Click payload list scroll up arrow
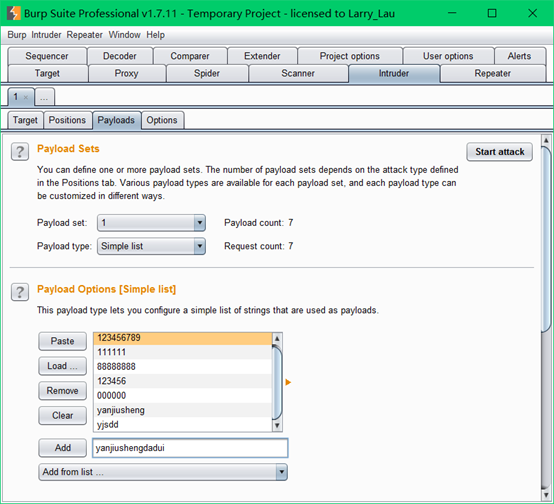Image resolution: width=554 pixels, height=504 pixels. (x=277, y=339)
